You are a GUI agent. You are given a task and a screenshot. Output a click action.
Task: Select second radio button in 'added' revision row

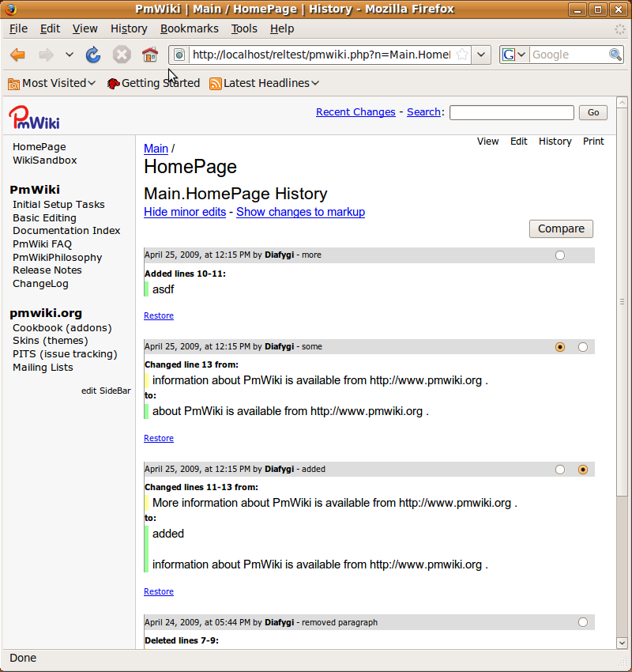583,470
